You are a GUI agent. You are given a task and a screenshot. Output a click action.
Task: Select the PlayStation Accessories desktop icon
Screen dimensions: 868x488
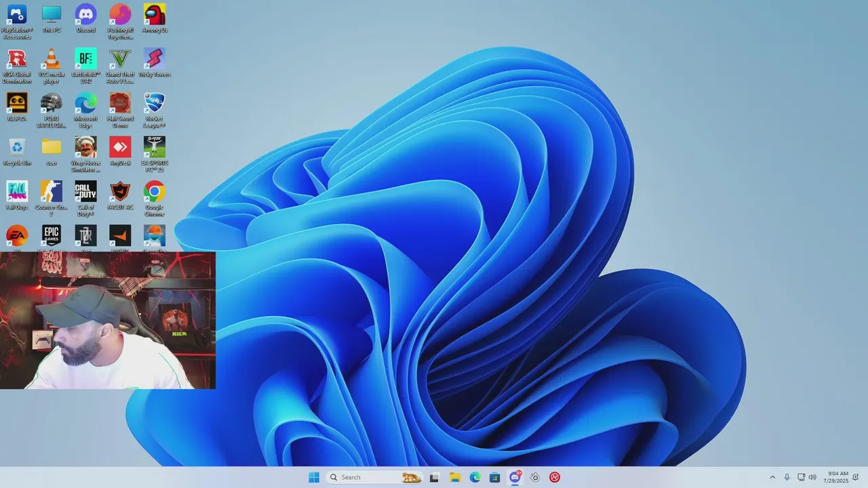pyautogui.click(x=17, y=21)
